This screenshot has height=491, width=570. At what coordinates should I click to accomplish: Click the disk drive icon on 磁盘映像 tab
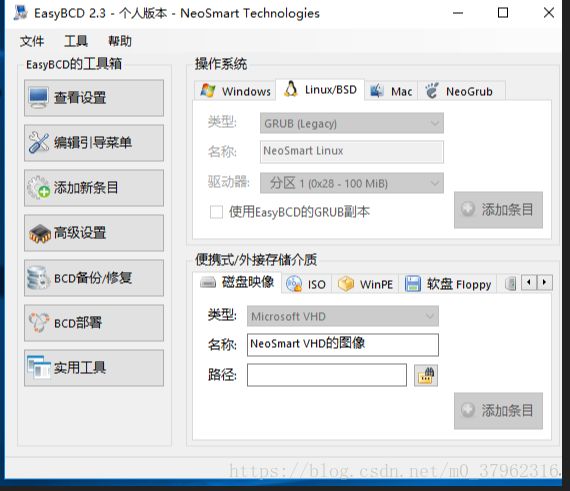(x=208, y=282)
